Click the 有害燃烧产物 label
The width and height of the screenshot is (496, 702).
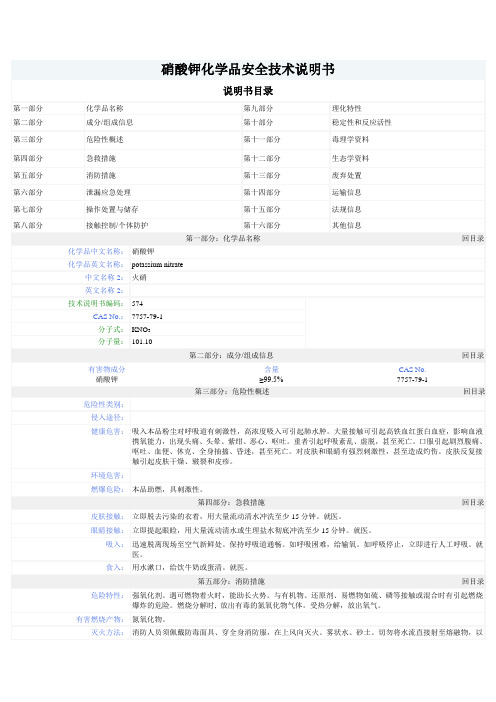click(x=100, y=619)
